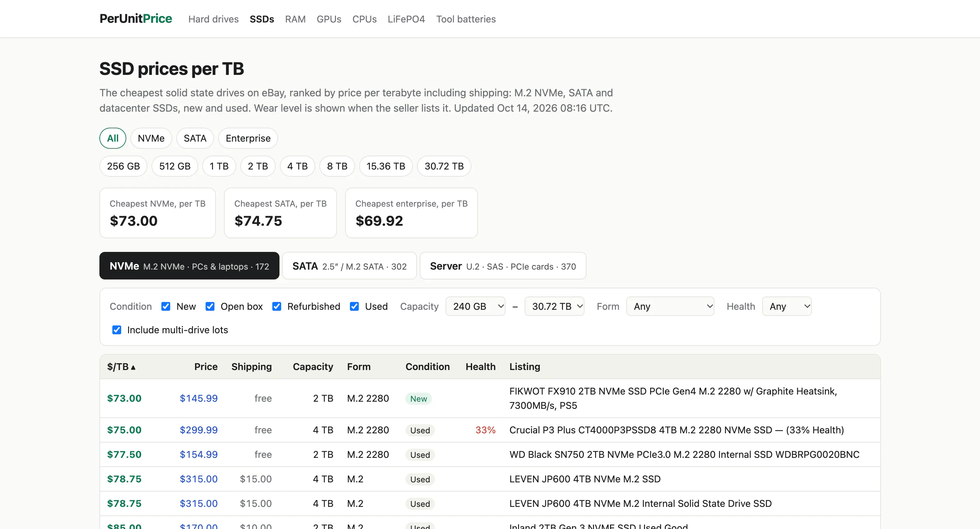The width and height of the screenshot is (980, 529).
Task: Disable Include multi-drive lots checkbox
Action: click(116, 330)
